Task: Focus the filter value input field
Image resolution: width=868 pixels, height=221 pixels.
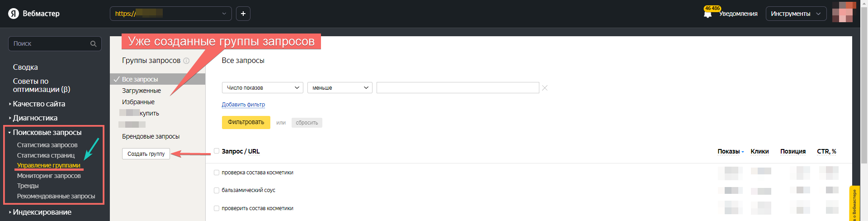Action: [458, 87]
